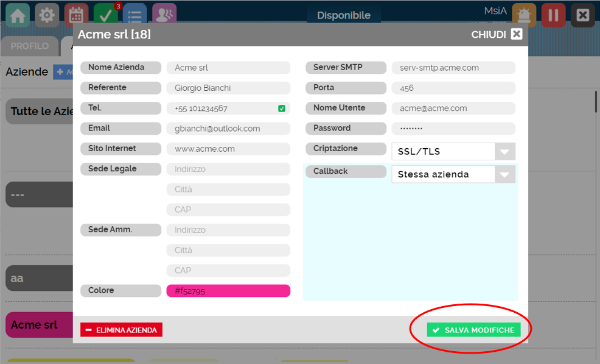Click the orange alarm bell icon

pyautogui.click(x=524, y=15)
